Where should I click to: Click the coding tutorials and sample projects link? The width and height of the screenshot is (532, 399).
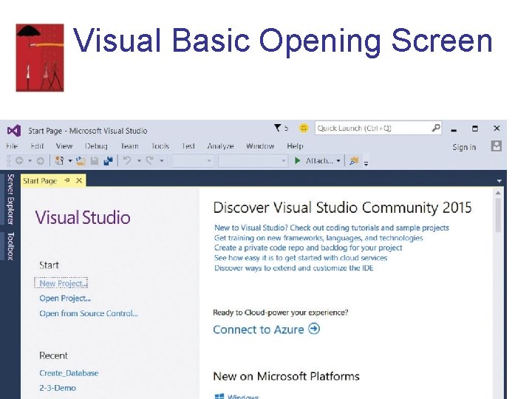[x=332, y=228]
